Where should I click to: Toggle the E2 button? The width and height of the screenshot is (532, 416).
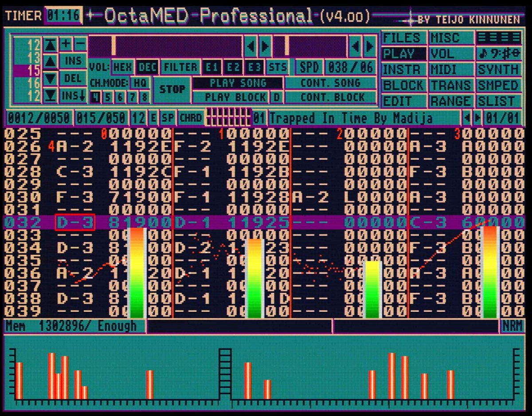(x=233, y=67)
